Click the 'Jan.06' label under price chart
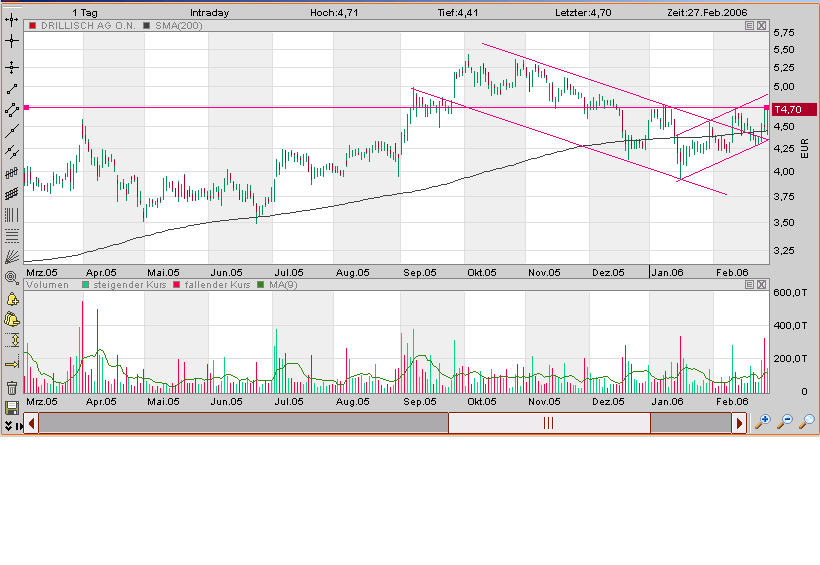 (668, 273)
